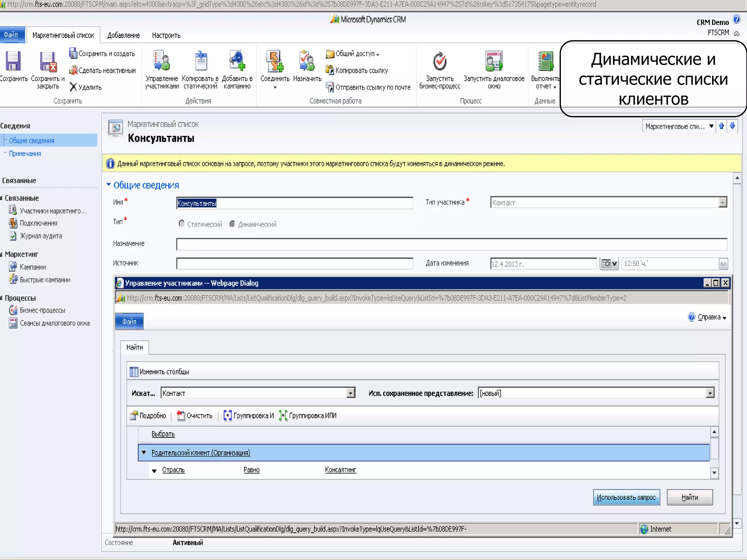Open the saved view [новый] dropdown

(x=709, y=393)
